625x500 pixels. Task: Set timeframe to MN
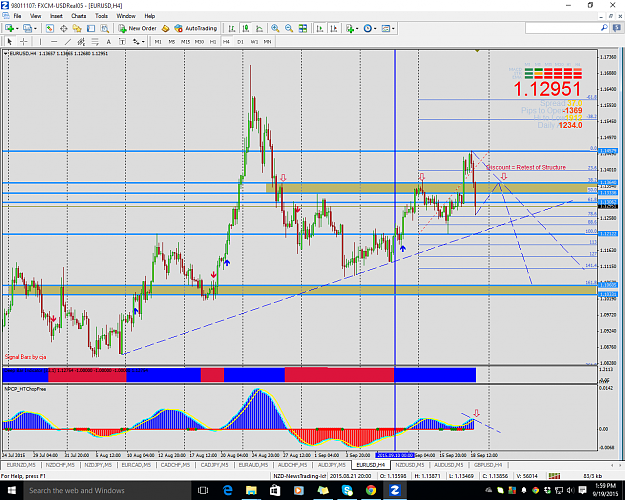pyautogui.click(x=267, y=41)
